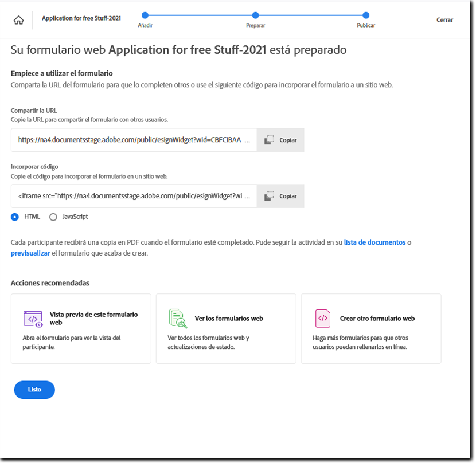Open the 'lista de documentos' link
The height and width of the screenshot is (463, 476).
pos(373,242)
